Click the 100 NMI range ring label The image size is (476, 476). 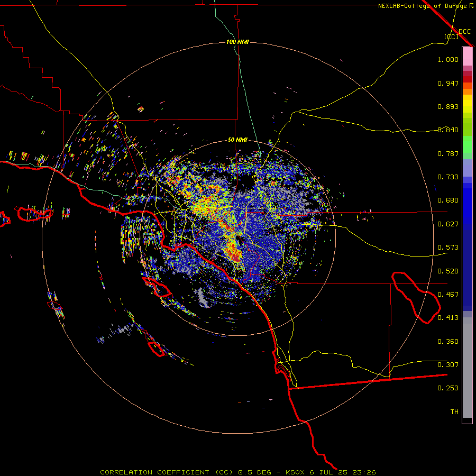(x=237, y=42)
